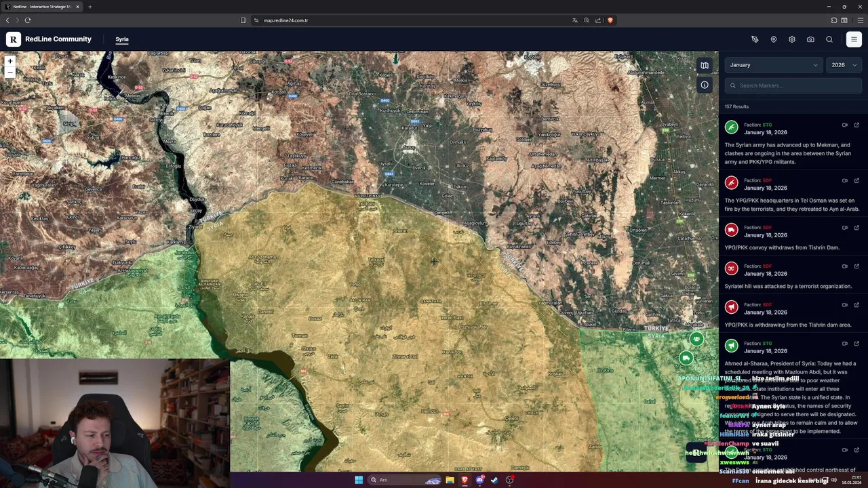Viewport: 868px width, 488px height.
Task: Expand the January month dropdown
Action: click(774, 65)
